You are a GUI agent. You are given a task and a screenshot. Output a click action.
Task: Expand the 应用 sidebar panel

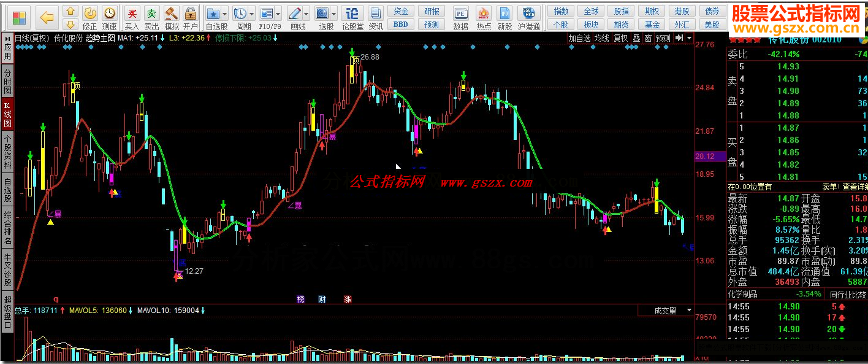[x=7, y=47]
